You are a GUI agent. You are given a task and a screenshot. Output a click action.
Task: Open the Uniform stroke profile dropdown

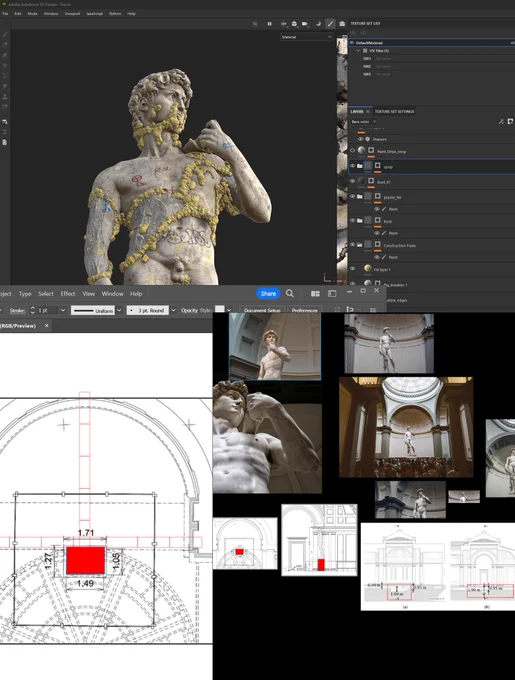[x=119, y=310]
